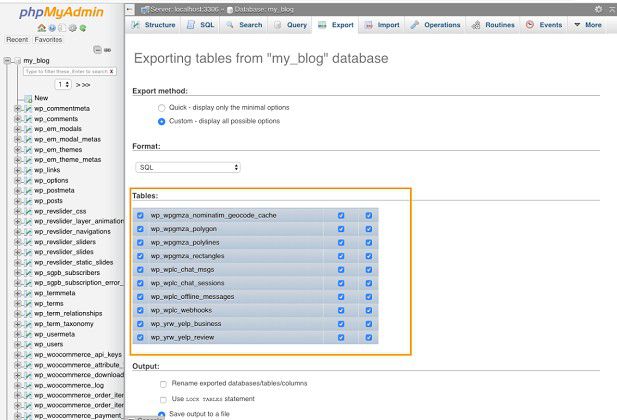Click the Events clock icon
617x420 pixels.
[x=530, y=24]
